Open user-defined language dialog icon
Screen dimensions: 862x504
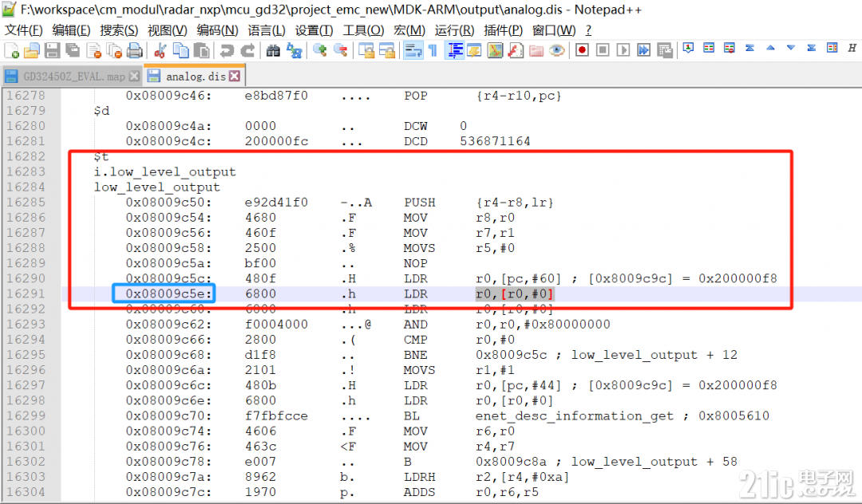click(474, 50)
